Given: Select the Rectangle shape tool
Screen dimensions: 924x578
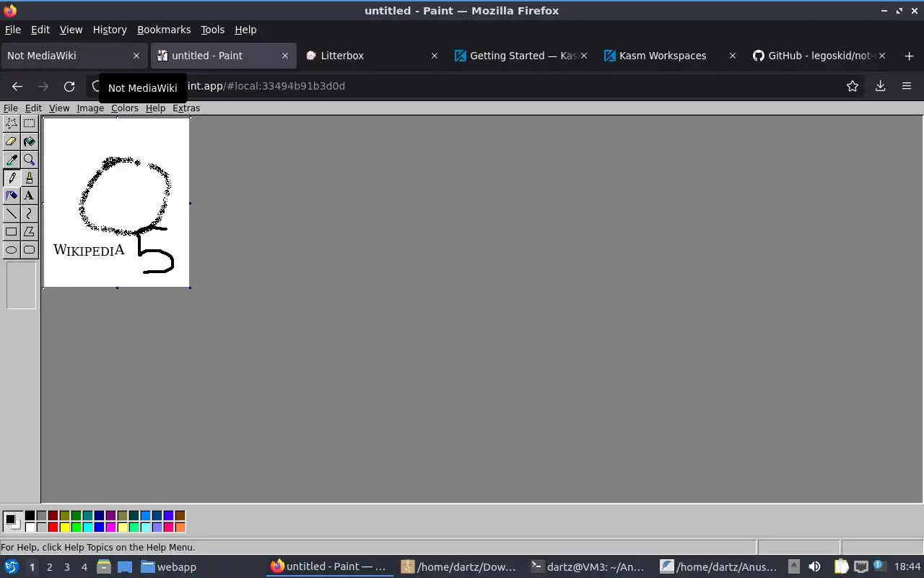Looking at the screenshot, I should point(12,232).
